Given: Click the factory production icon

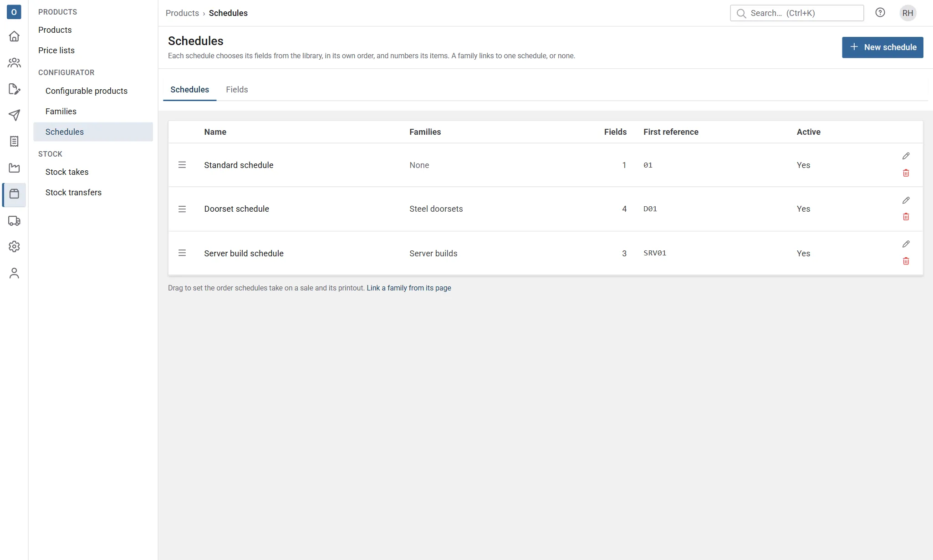Looking at the screenshot, I should 14,168.
